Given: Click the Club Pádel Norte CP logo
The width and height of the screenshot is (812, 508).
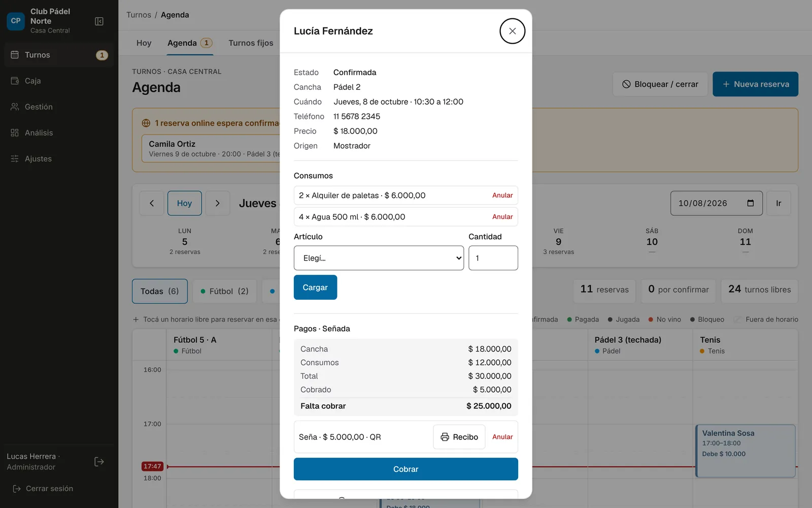Looking at the screenshot, I should pos(16,21).
